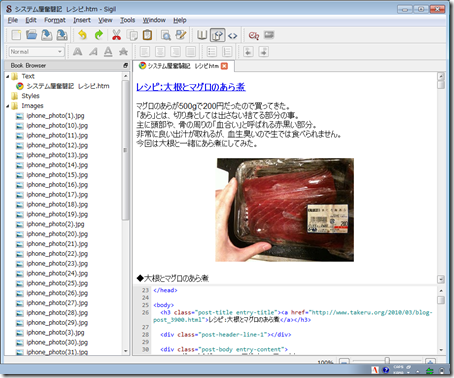Open the View menu
The width and height of the screenshot is (454, 378).
105,20
